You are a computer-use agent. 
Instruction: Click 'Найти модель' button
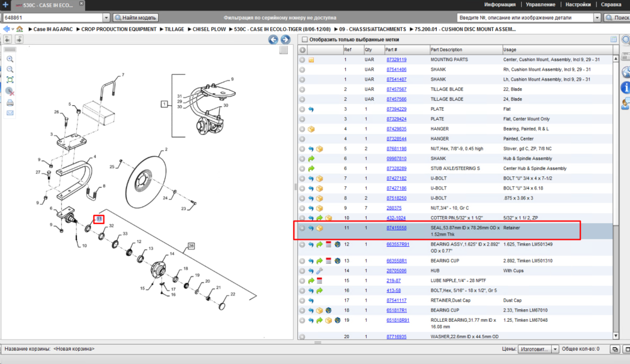click(x=136, y=18)
